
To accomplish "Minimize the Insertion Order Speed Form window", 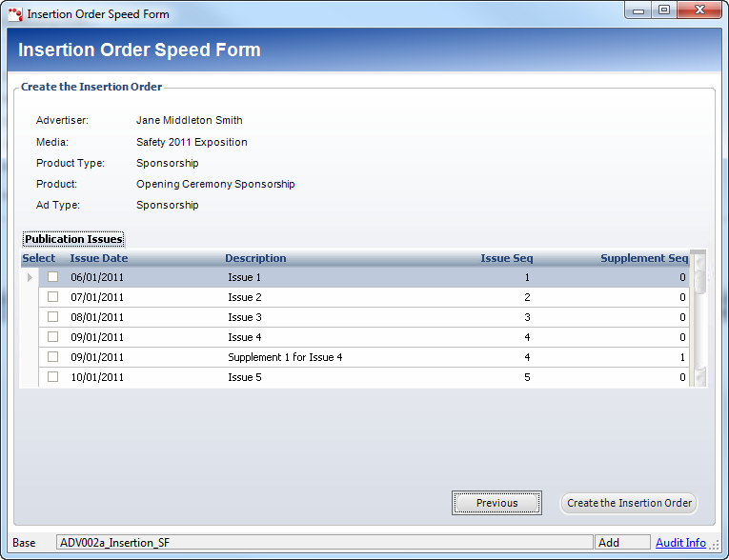I will [638, 10].
